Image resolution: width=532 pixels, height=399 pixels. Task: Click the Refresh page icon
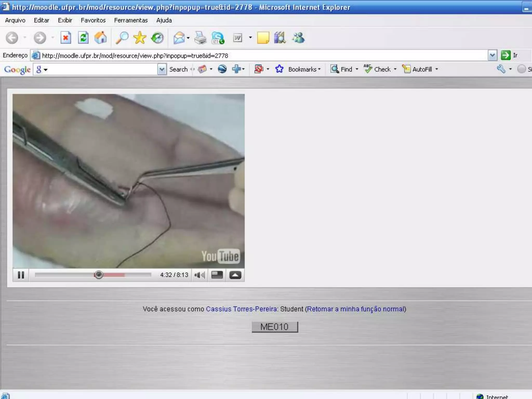83,38
